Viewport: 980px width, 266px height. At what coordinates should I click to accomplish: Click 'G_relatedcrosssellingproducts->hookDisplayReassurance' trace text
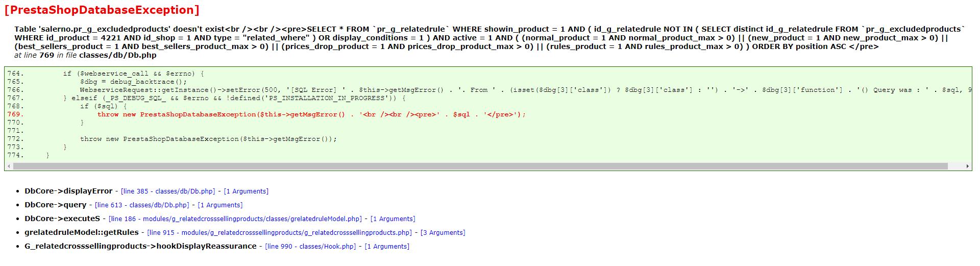(140, 246)
